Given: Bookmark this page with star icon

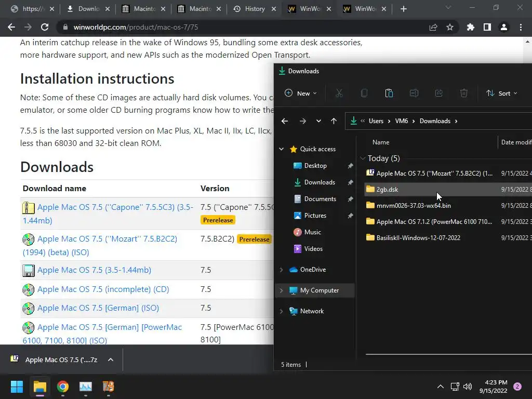Looking at the screenshot, I should tap(450, 27).
